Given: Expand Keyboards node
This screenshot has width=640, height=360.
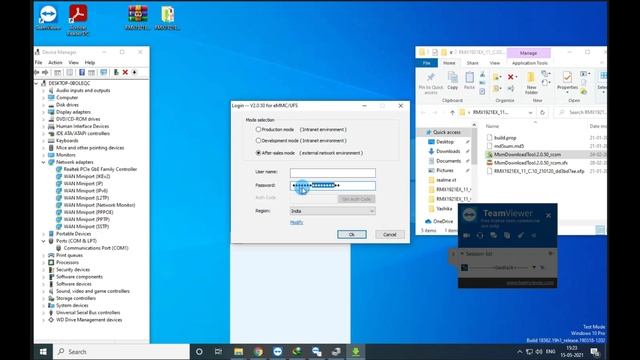Looking at the screenshot, I should pyautogui.click(x=44, y=141).
